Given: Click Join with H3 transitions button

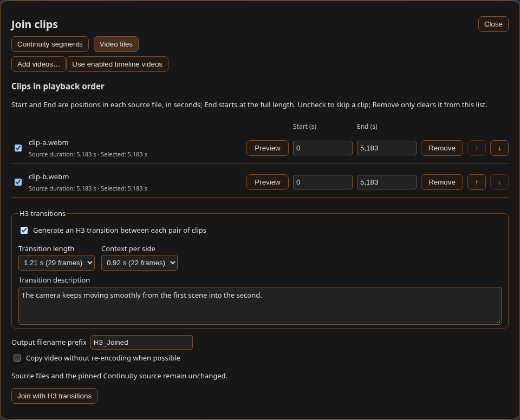Looking at the screenshot, I should point(54,396).
